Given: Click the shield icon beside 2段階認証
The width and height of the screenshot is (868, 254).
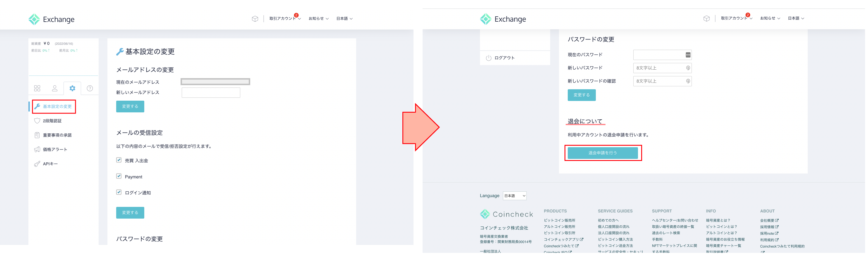Looking at the screenshot, I should point(37,121).
